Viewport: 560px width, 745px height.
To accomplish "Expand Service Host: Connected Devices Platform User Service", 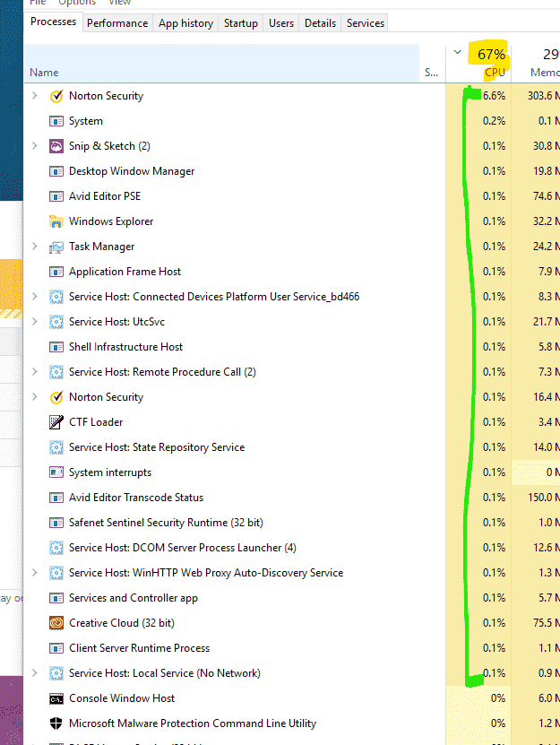I will 35,297.
